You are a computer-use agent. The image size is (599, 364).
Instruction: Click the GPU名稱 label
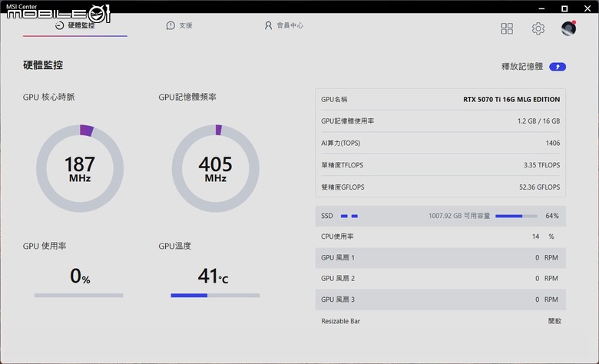coord(334,100)
